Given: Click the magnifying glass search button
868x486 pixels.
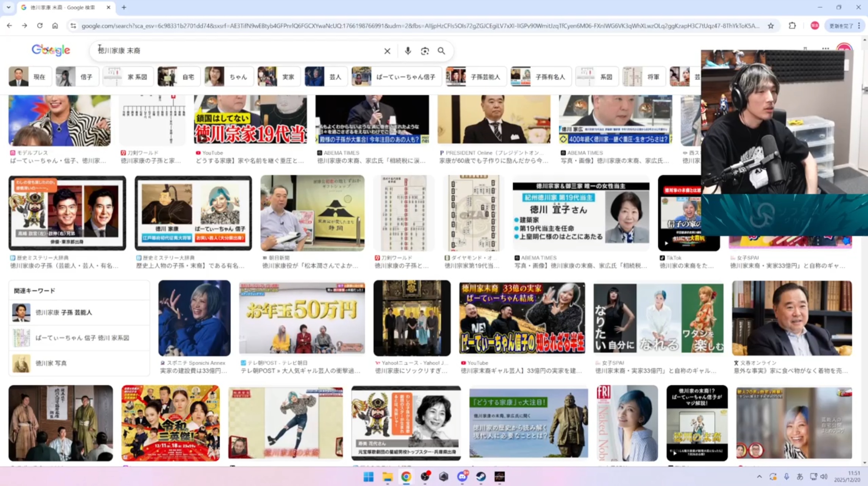Looking at the screenshot, I should click(441, 51).
